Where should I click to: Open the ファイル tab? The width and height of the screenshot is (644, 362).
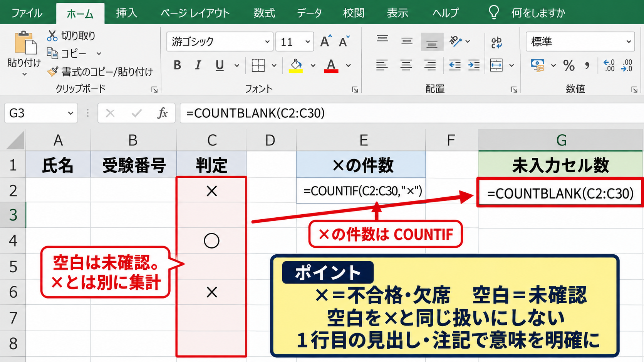click(x=27, y=13)
